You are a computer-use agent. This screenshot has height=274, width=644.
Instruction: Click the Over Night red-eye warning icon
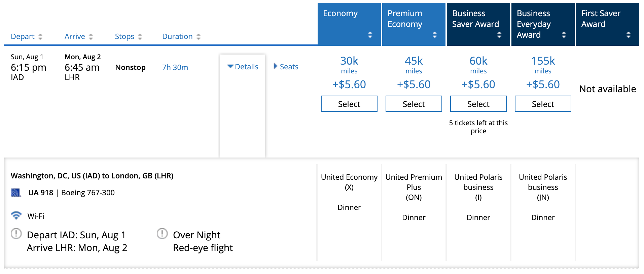pyautogui.click(x=163, y=234)
